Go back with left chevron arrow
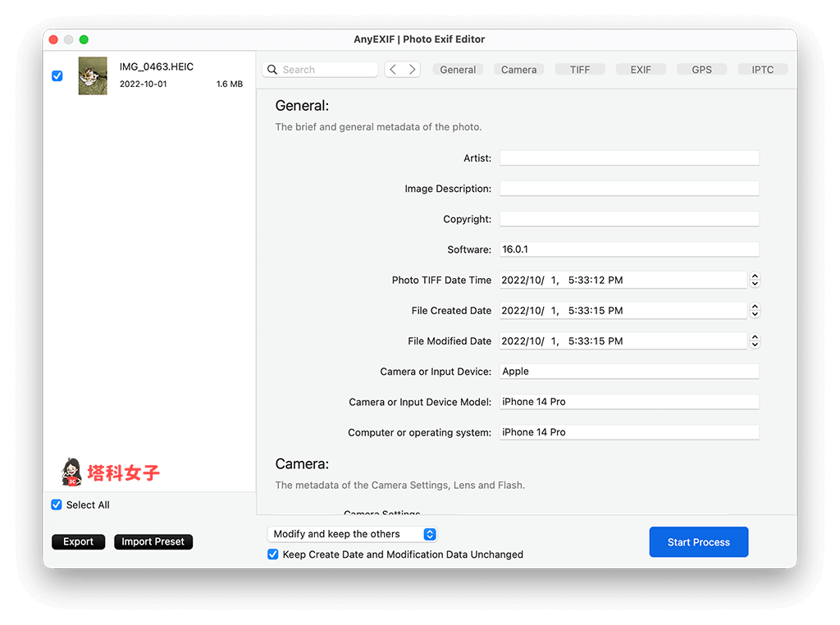Screen dimensions: 840x625 [x=393, y=70]
